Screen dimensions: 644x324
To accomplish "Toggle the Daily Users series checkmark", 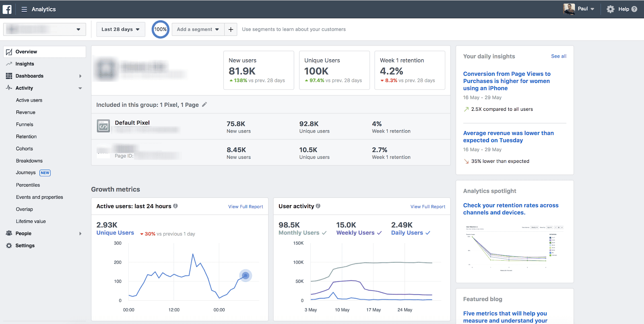I will tap(428, 233).
